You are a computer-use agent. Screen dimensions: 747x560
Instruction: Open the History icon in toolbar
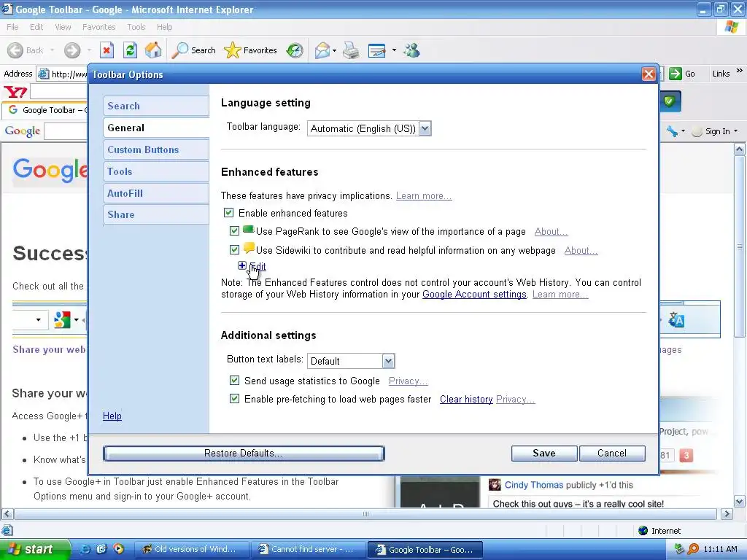coord(295,50)
